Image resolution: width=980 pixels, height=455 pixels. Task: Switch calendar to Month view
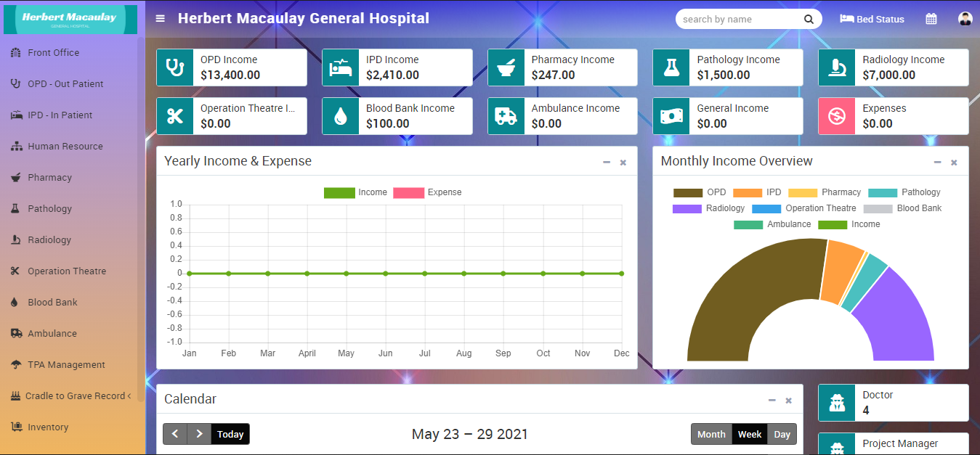[711, 434]
